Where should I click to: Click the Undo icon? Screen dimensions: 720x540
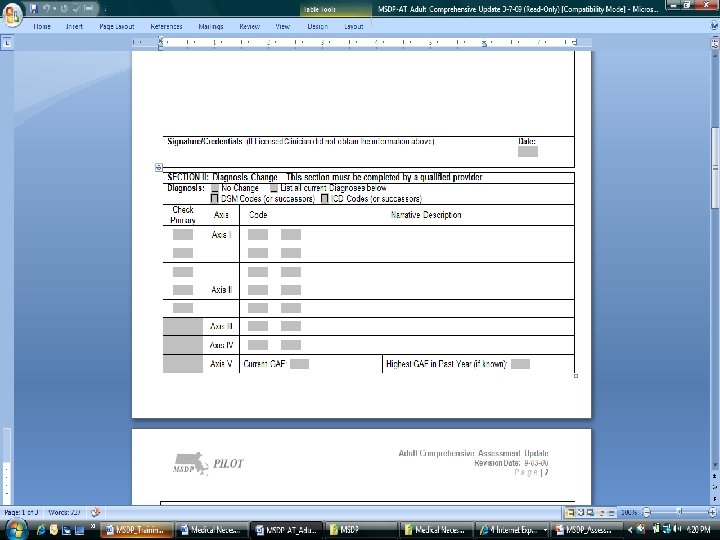click(46, 8)
